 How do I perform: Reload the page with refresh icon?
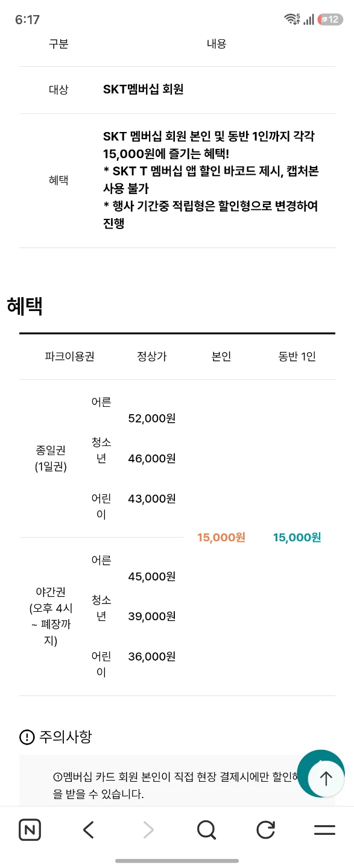(265, 830)
